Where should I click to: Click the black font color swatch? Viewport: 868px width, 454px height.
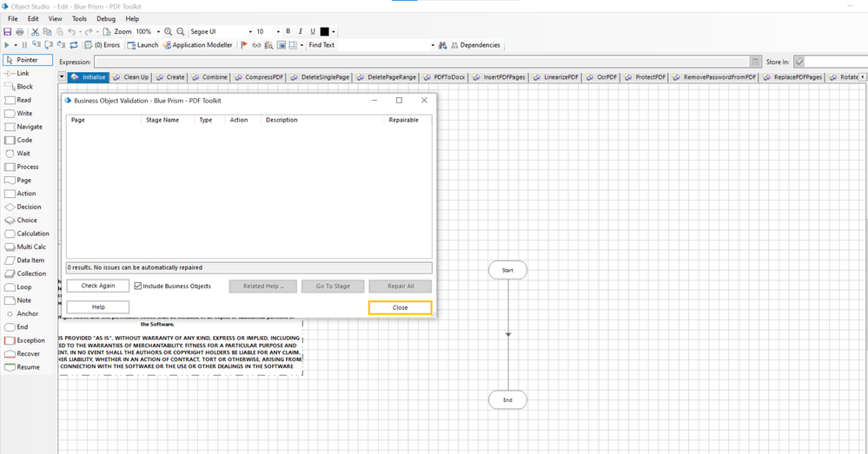(x=325, y=32)
